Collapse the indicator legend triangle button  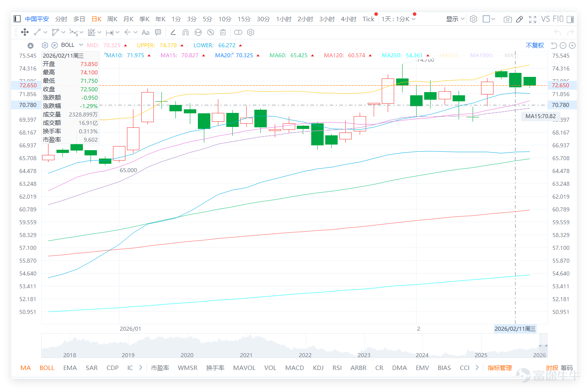(30, 46)
